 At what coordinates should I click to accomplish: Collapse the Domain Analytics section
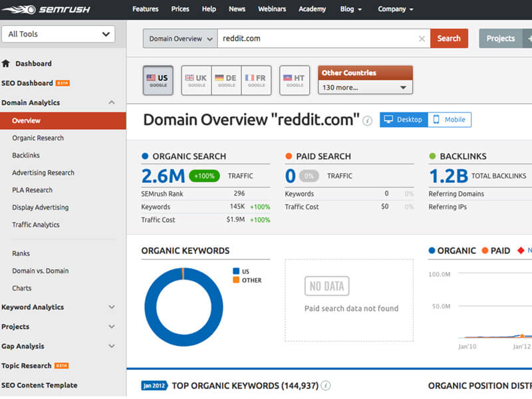pyautogui.click(x=112, y=102)
